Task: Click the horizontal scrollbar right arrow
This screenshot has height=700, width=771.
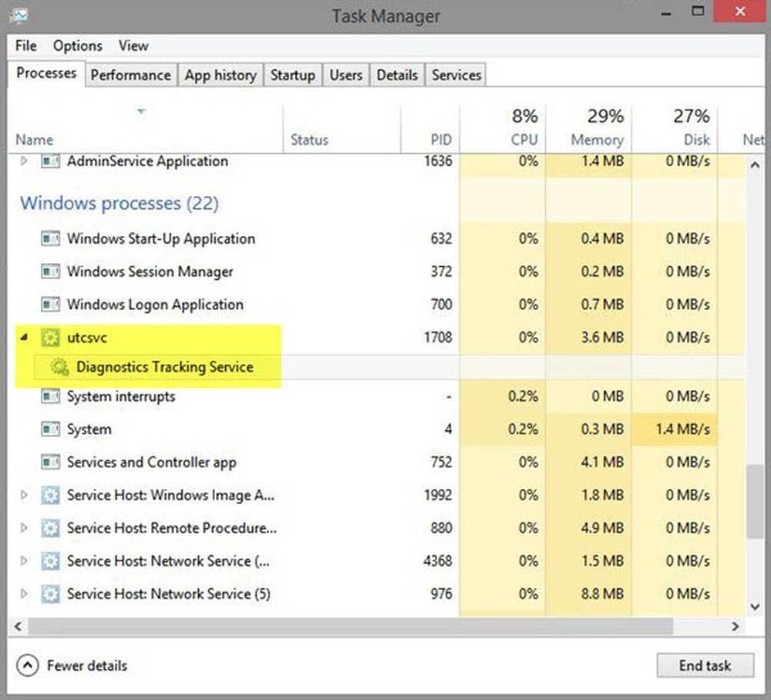Action: pos(738,627)
